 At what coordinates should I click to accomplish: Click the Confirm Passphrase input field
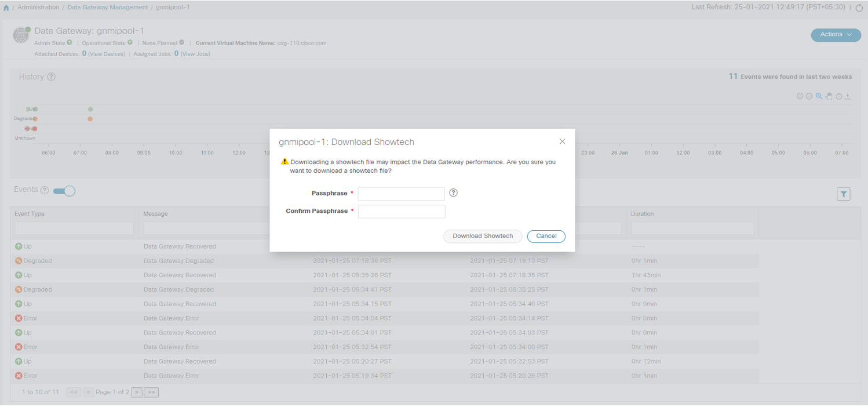(x=401, y=212)
